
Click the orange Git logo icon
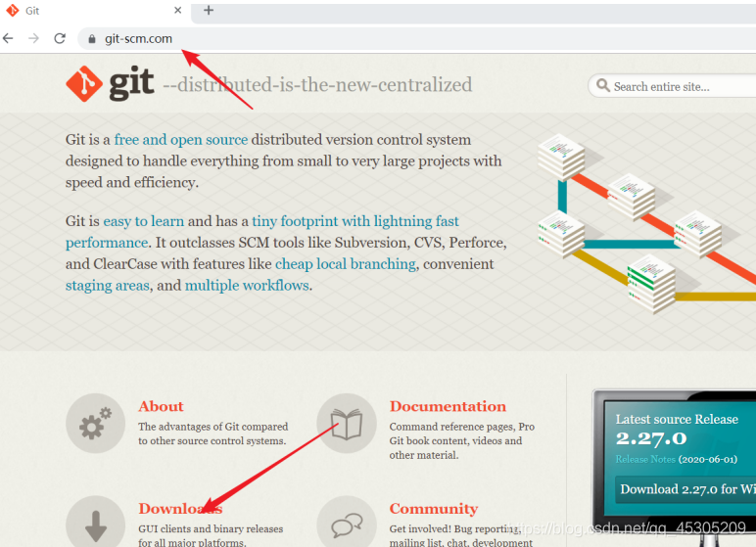pyautogui.click(x=84, y=84)
